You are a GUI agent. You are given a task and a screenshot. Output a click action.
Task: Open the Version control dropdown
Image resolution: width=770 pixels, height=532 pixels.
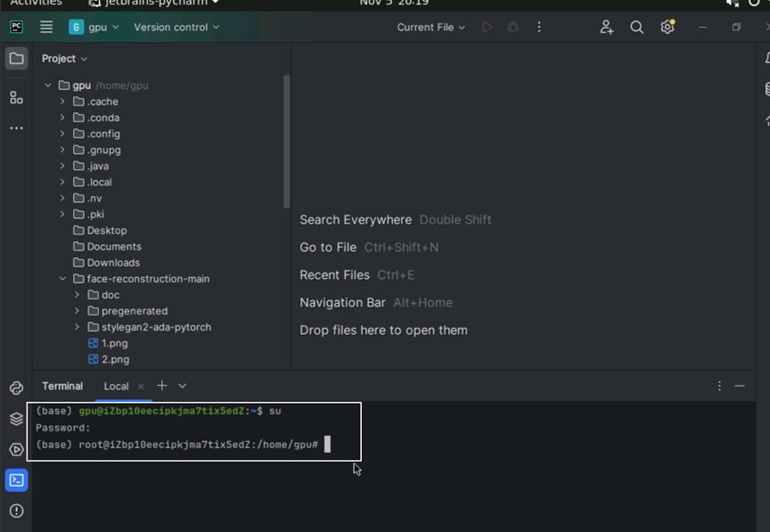[x=176, y=27]
